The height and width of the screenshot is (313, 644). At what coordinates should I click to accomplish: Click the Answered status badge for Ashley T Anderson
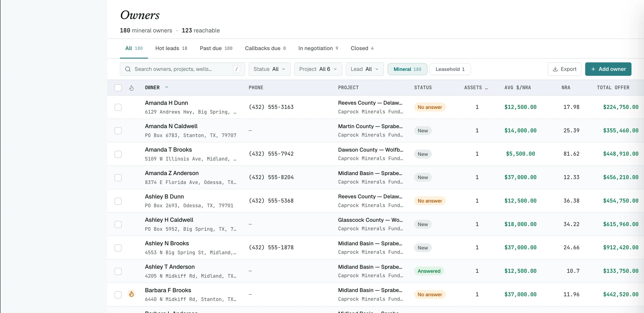(x=429, y=271)
